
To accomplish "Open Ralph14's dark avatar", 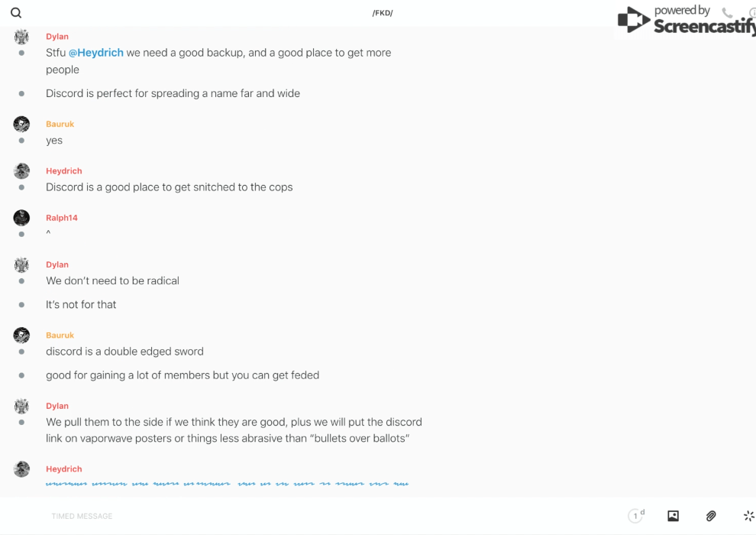I will point(21,218).
